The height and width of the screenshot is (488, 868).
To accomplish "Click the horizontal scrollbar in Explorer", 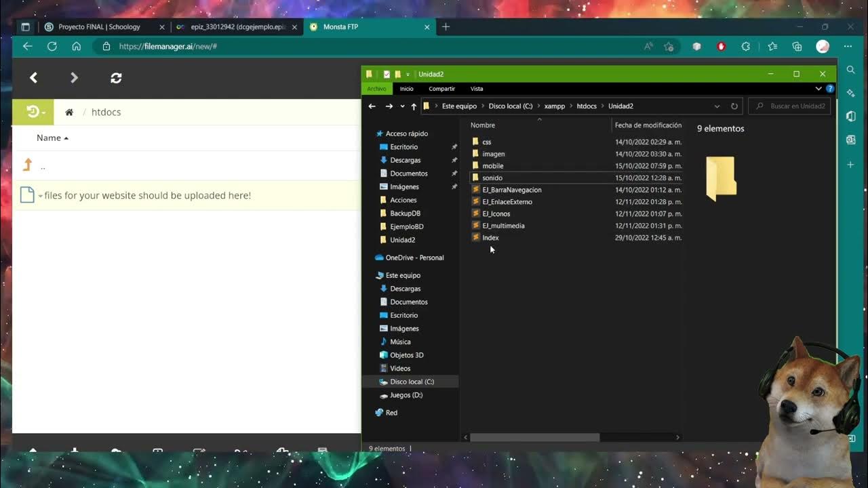I will point(534,437).
